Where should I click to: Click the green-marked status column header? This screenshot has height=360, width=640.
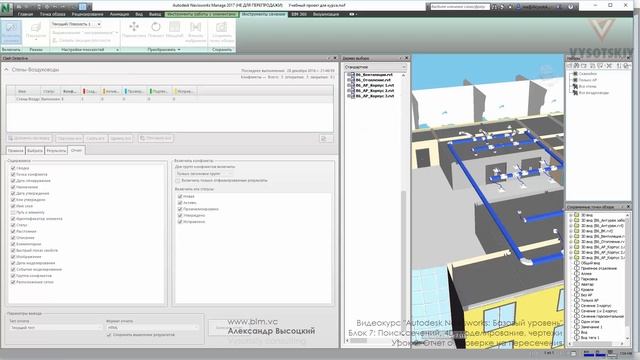(x=159, y=91)
